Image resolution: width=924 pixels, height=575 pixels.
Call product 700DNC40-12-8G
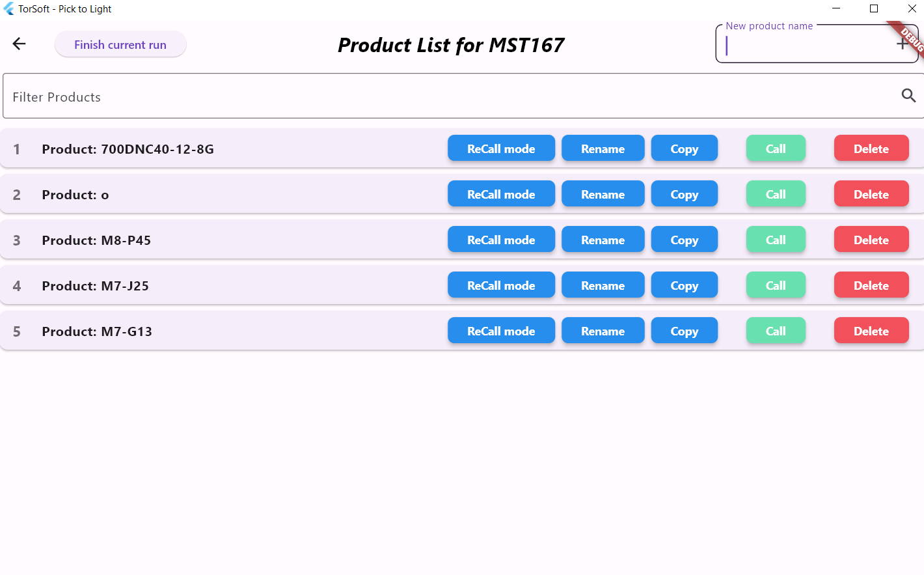point(776,148)
